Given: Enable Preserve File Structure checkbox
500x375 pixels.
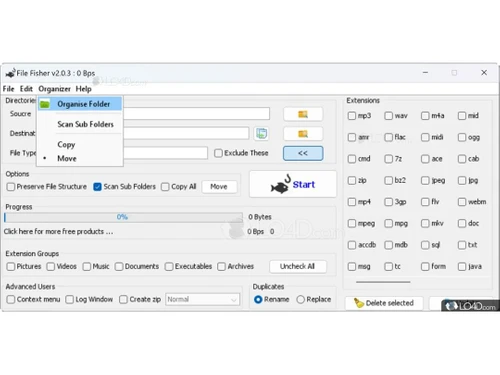Looking at the screenshot, I should 11,187.
